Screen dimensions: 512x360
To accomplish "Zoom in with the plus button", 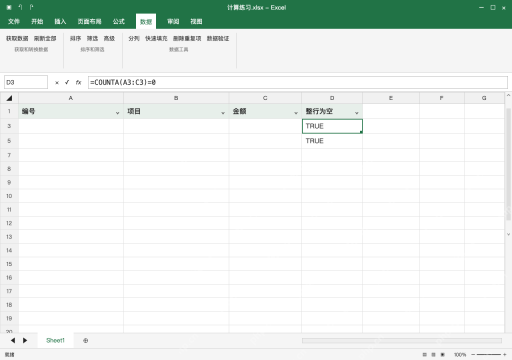I will pos(505,355).
